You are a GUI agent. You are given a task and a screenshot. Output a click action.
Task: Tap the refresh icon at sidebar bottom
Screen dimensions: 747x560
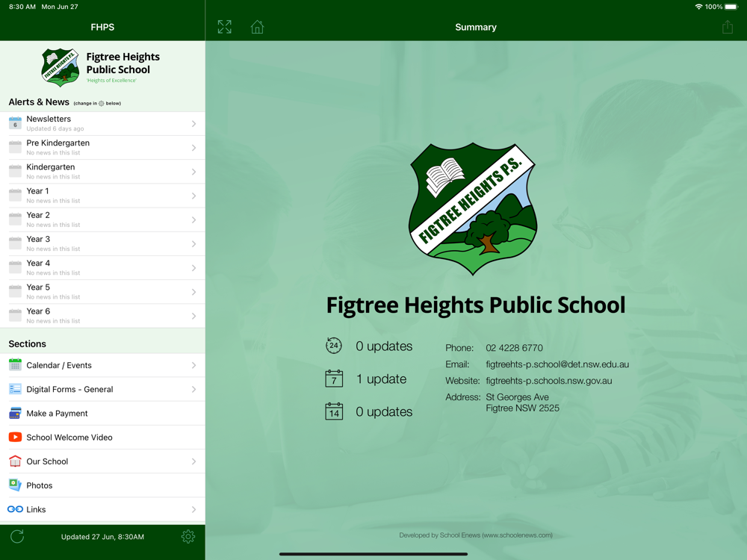pos(17,537)
